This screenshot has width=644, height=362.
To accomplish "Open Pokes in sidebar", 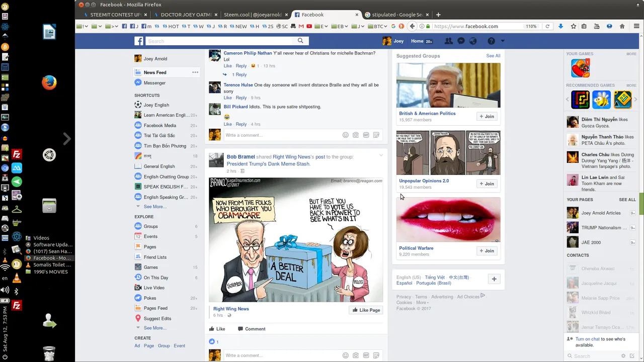I will point(150,298).
